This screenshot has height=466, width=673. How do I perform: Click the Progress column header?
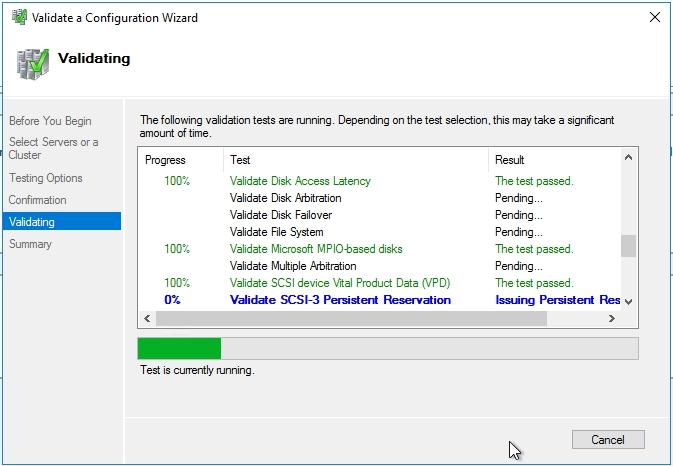pos(181,160)
